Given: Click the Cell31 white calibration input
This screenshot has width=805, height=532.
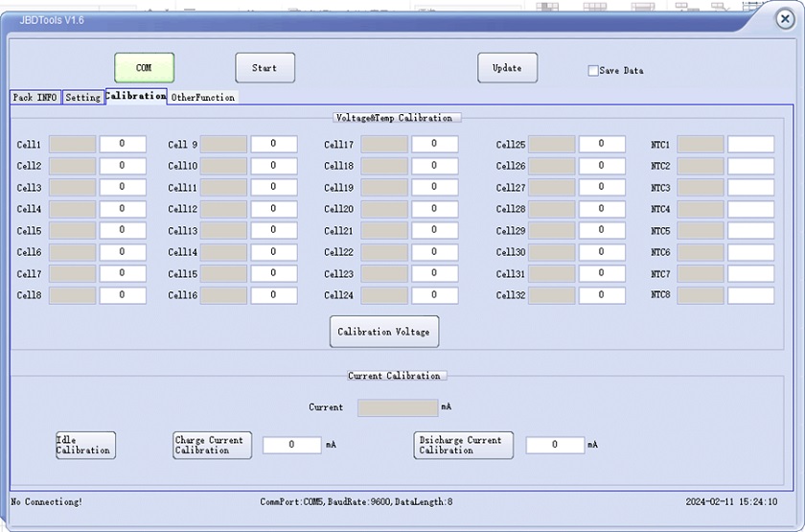Looking at the screenshot, I should (x=602, y=273).
